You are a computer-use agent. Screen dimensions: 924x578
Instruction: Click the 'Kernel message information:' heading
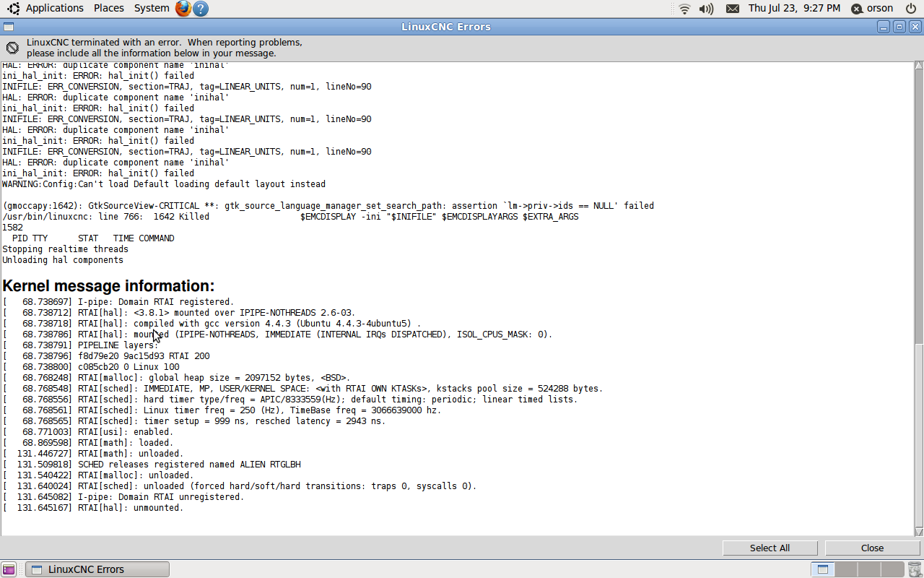point(108,285)
